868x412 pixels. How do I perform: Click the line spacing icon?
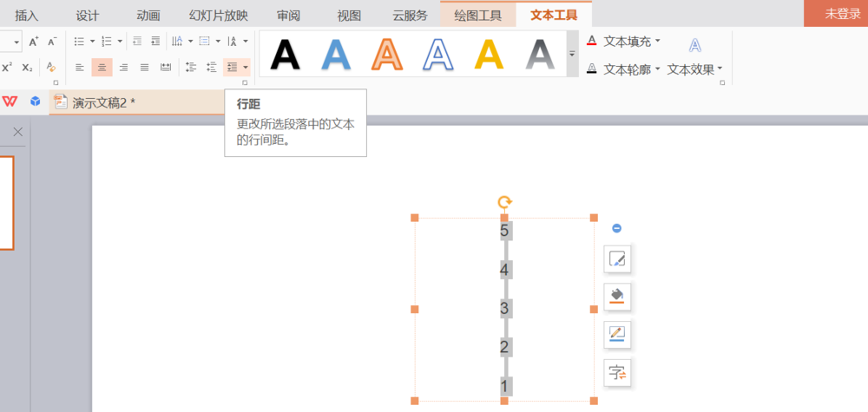coord(232,68)
